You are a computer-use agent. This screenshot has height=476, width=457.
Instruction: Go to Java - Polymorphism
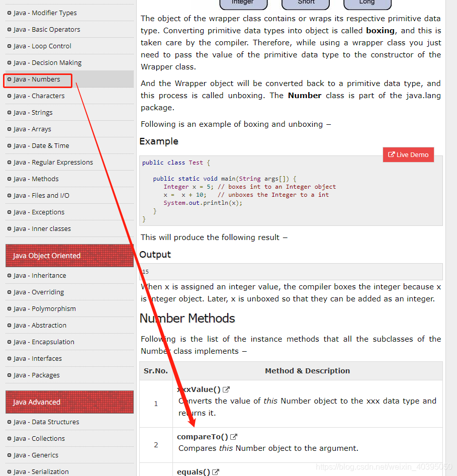pyautogui.click(x=45, y=309)
